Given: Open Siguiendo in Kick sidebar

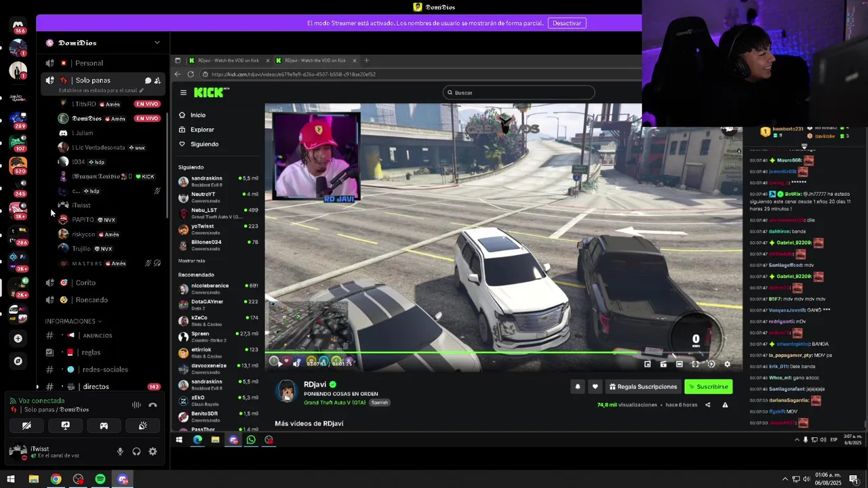Looking at the screenshot, I should pyautogui.click(x=199, y=144).
